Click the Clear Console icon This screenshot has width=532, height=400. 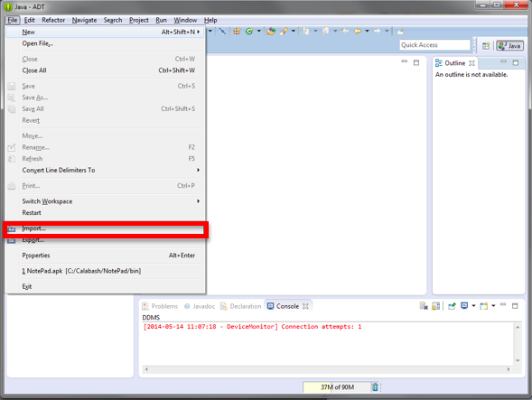pos(424,306)
